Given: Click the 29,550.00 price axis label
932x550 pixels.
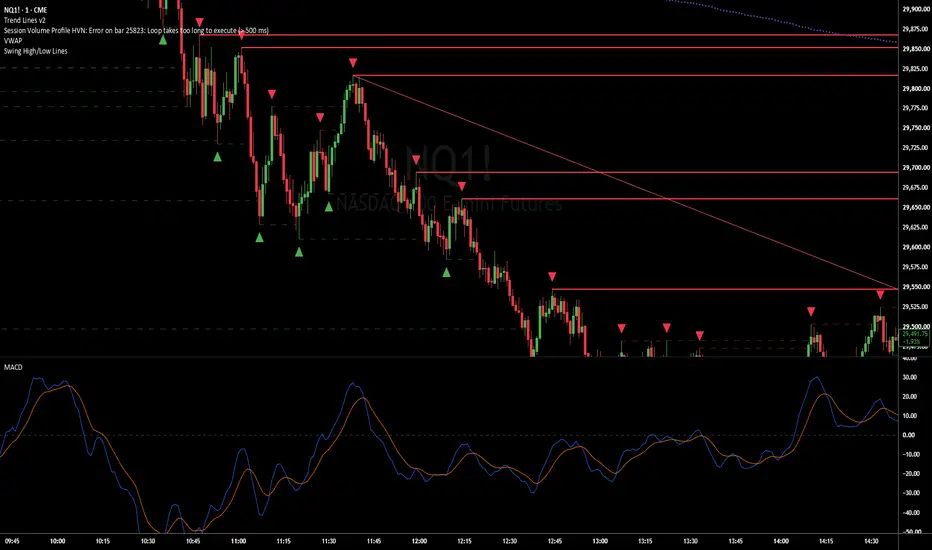Looking at the screenshot, I should tap(915, 287).
